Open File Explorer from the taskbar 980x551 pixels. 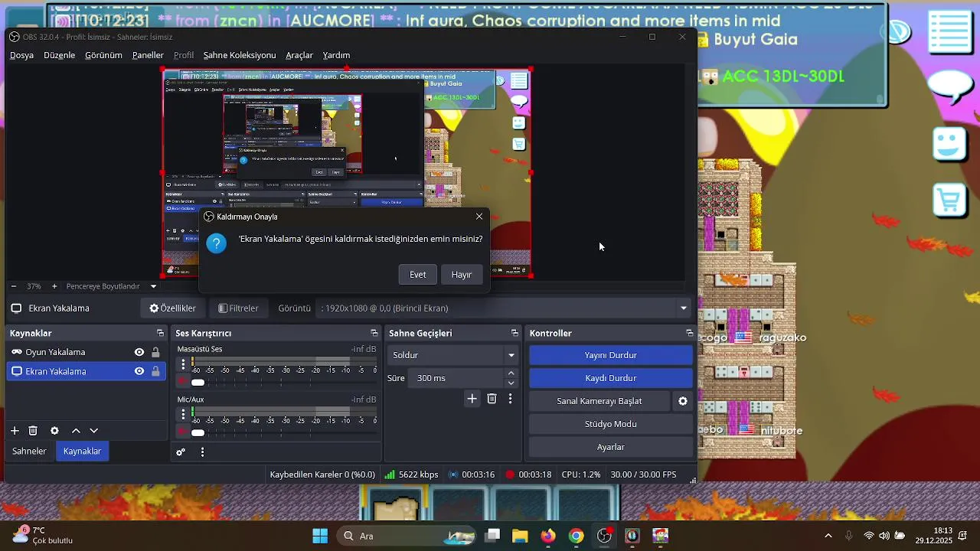521,536
